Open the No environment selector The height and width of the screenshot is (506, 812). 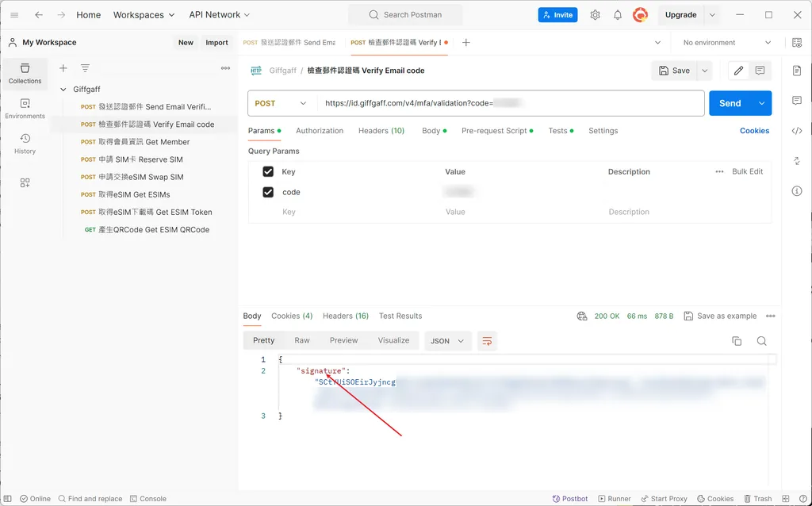(x=726, y=43)
